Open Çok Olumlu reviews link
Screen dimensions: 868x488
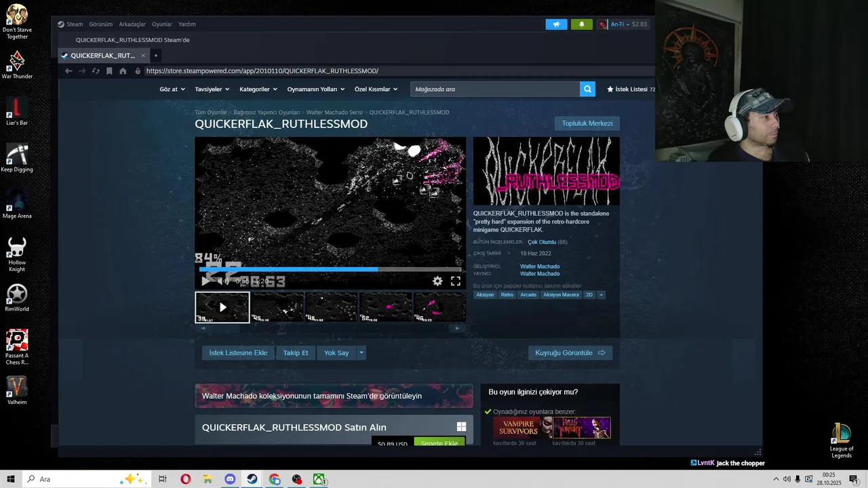click(542, 242)
